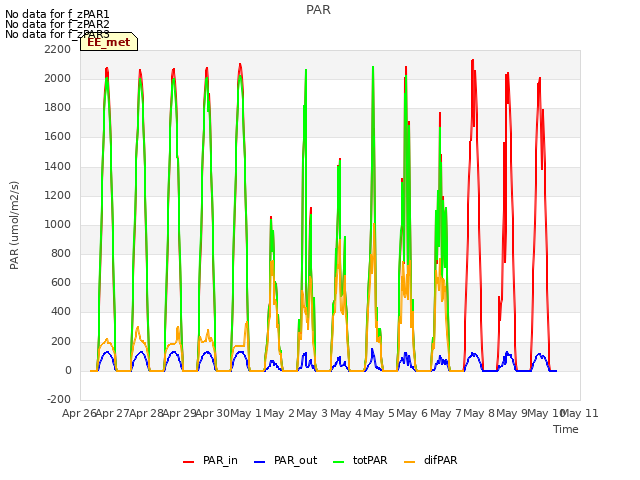Select the difPAR legend label
640x480 pixels.
[x=440, y=460]
